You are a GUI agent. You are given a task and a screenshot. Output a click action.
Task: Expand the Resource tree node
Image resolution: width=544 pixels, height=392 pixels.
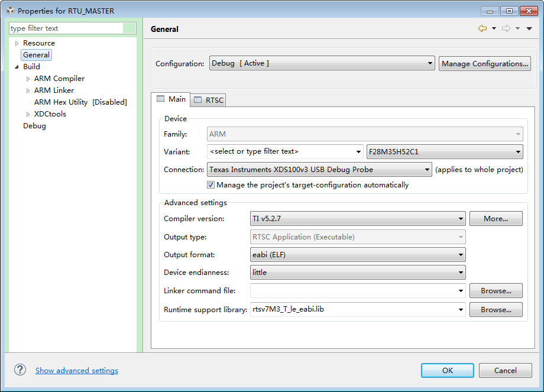(x=17, y=43)
